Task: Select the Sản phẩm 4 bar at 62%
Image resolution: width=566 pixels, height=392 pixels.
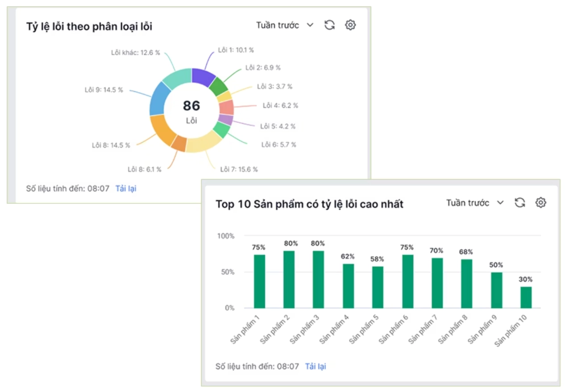Action: tap(348, 286)
